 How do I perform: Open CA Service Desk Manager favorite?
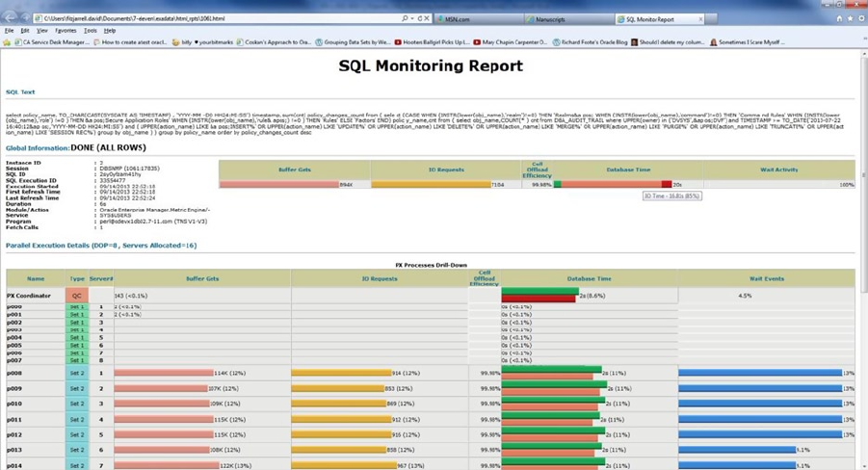pos(51,42)
